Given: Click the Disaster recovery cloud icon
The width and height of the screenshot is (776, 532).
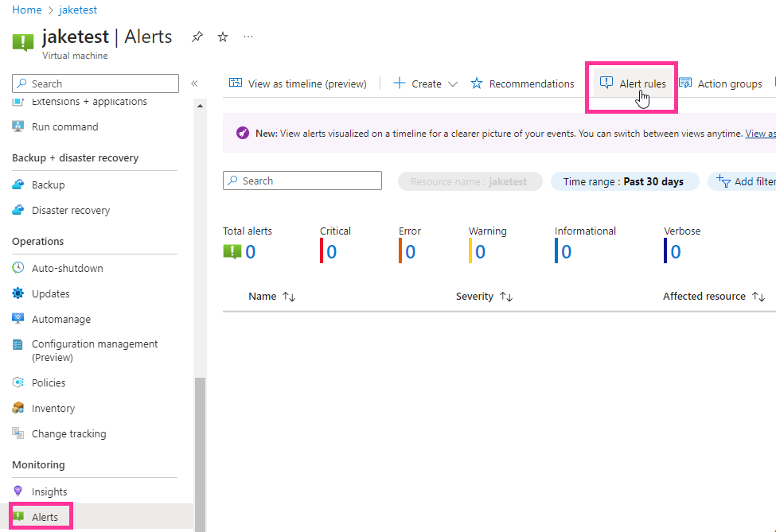Looking at the screenshot, I should click(x=18, y=210).
